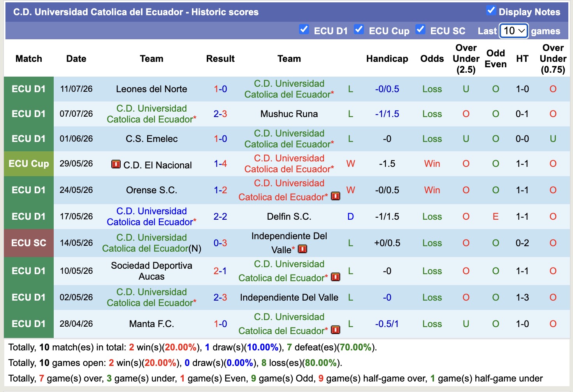Click the 7 defeat(es)(70.00%) summary text
This screenshot has height=392, width=573.
pos(331,347)
